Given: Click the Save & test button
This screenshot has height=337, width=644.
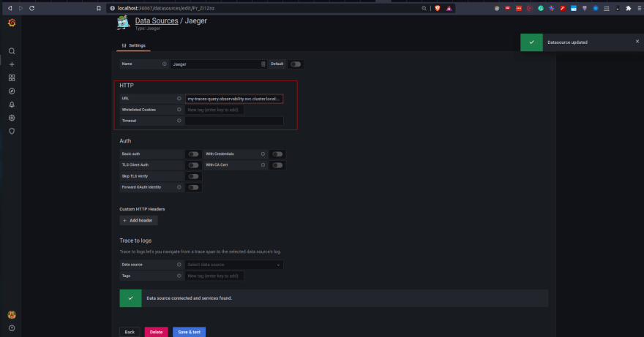Looking at the screenshot, I should click(189, 332).
